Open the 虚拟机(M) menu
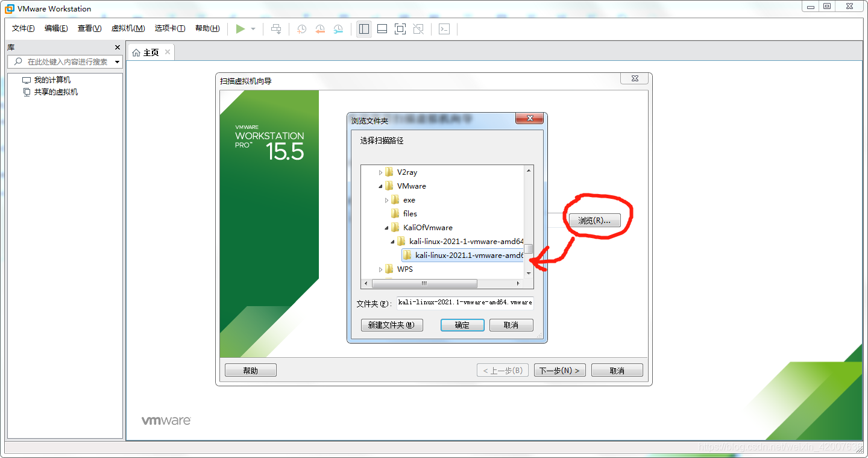868x458 pixels. 128,28
